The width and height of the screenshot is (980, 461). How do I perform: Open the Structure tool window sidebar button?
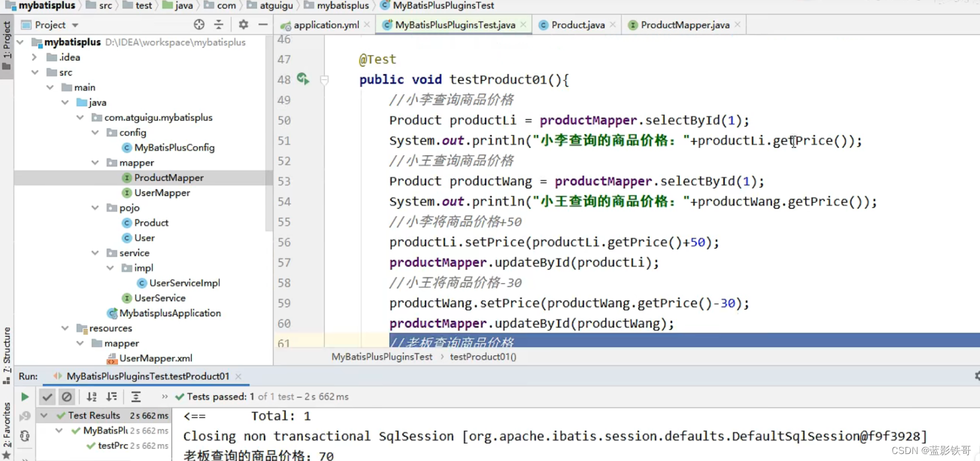click(x=6, y=356)
